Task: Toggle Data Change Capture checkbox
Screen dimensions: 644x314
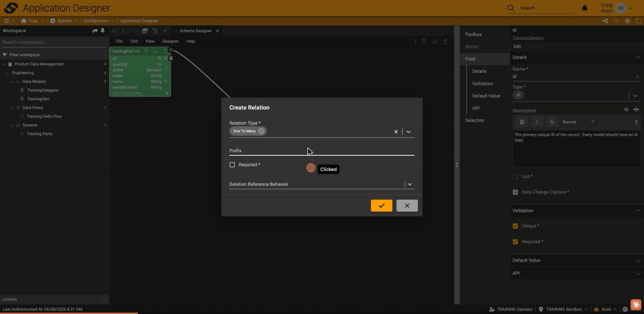Action: (515, 192)
